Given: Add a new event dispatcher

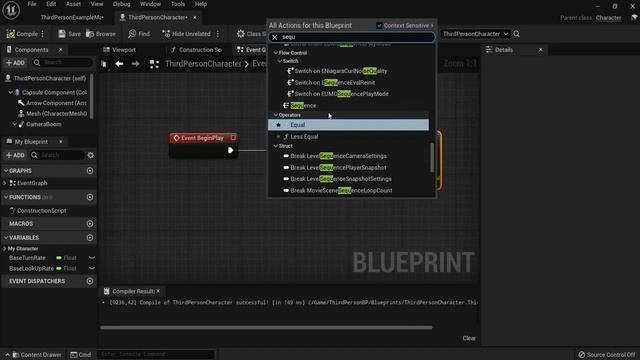Looking at the screenshot, I should [x=90, y=281].
